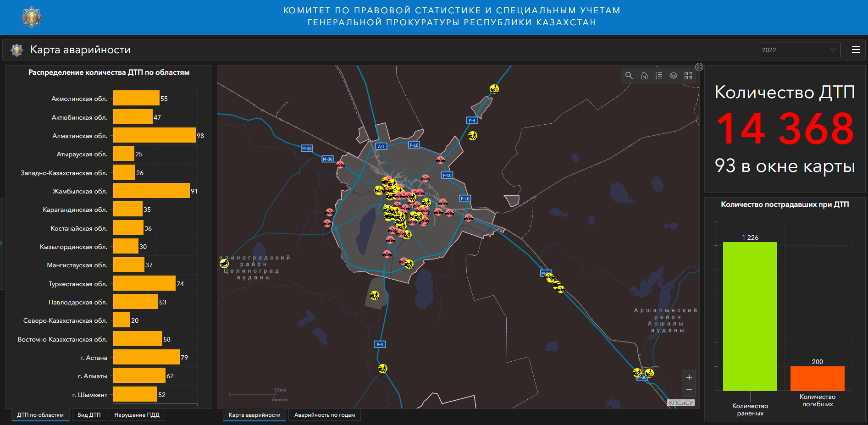
Task: Open the Нарушение ПДД tab
Action: (x=137, y=415)
